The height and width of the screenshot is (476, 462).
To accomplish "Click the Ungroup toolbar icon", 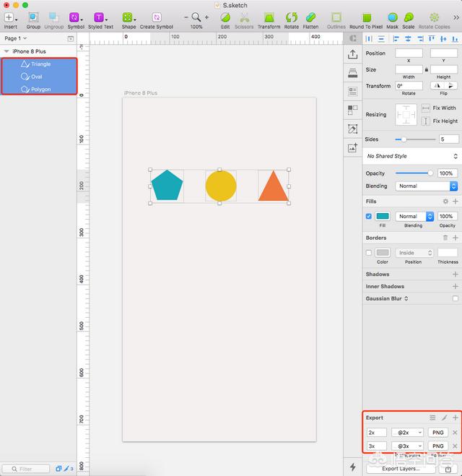I will pyautogui.click(x=53, y=17).
